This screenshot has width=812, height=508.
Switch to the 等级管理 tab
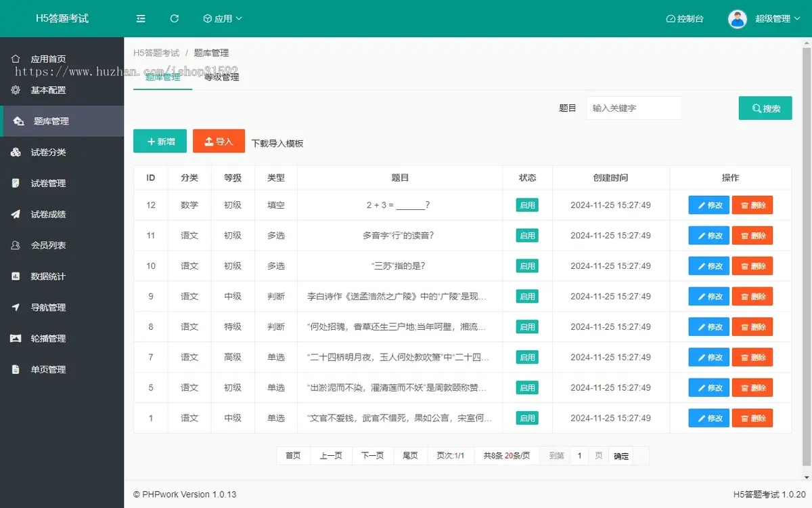coord(221,77)
